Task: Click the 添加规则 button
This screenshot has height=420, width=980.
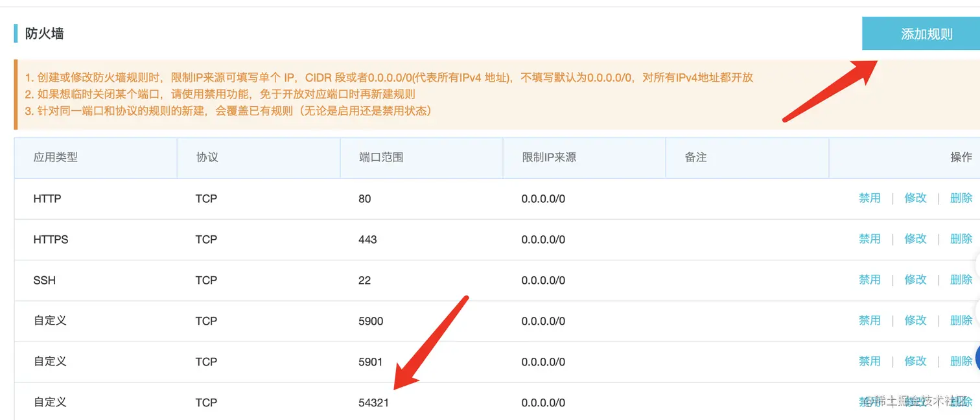Action: point(921,34)
